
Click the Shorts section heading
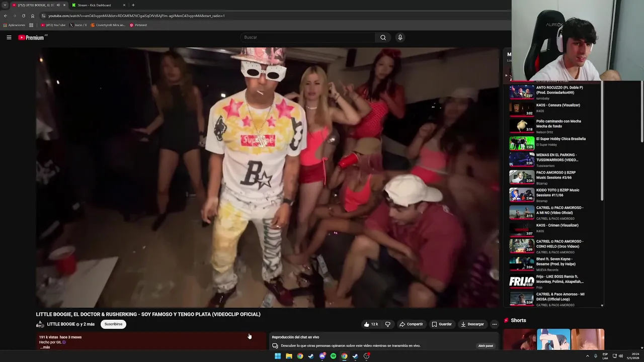518,320
